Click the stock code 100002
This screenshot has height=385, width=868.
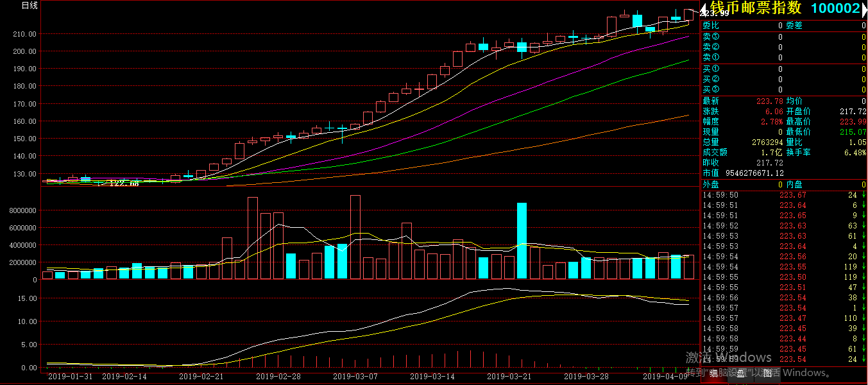835,8
